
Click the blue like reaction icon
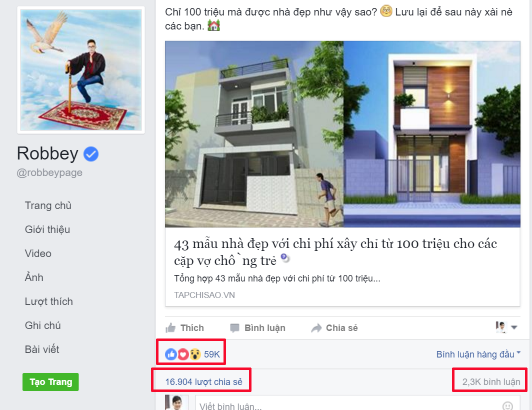coord(170,354)
